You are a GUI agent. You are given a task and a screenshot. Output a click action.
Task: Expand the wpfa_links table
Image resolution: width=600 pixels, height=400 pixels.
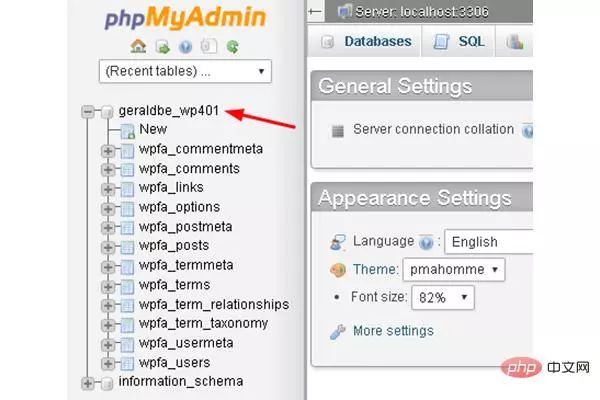pyautogui.click(x=108, y=189)
